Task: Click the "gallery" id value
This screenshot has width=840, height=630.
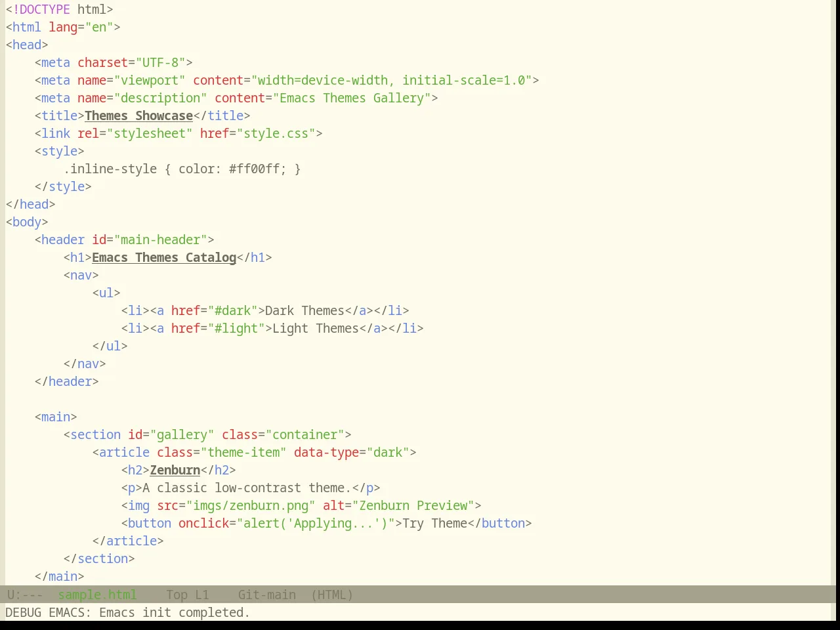Action: [182, 435]
